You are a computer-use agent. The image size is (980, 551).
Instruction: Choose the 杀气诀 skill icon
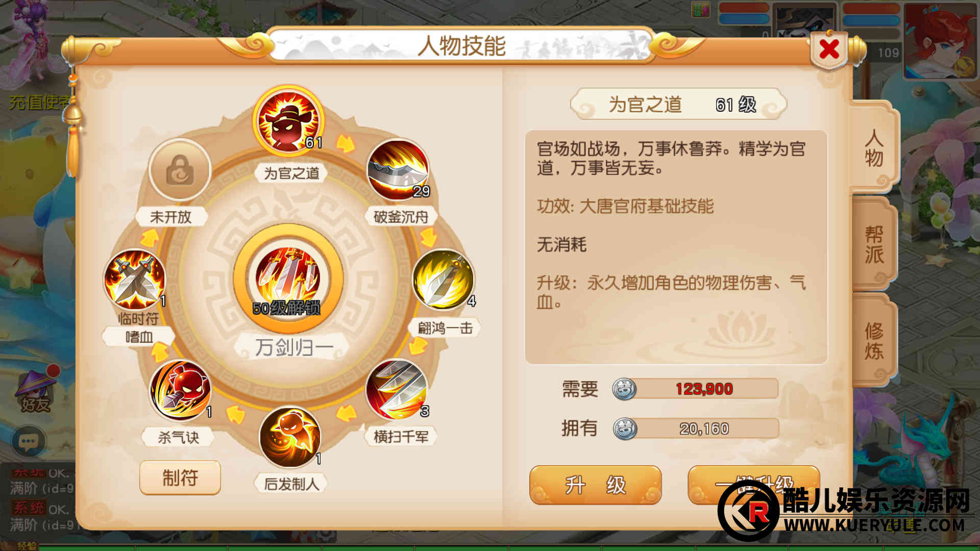point(180,391)
